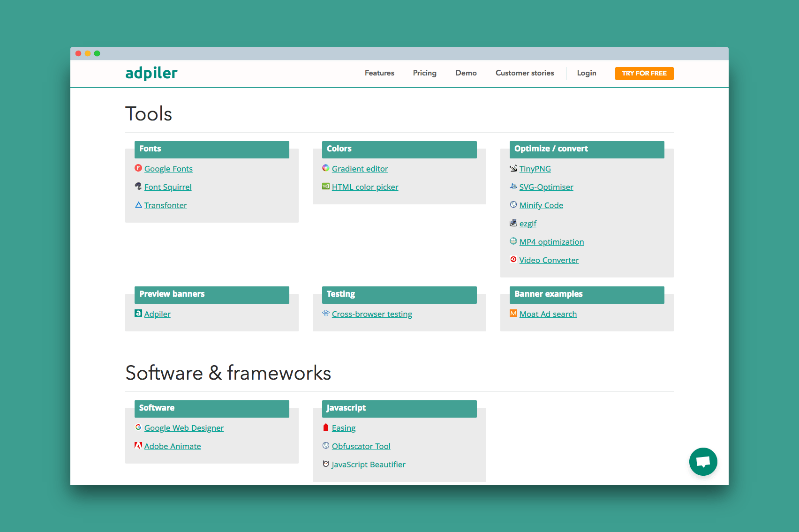Screen dimensions: 799x532
Task: Open the chat widget bubble
Action: click(703, 462)
